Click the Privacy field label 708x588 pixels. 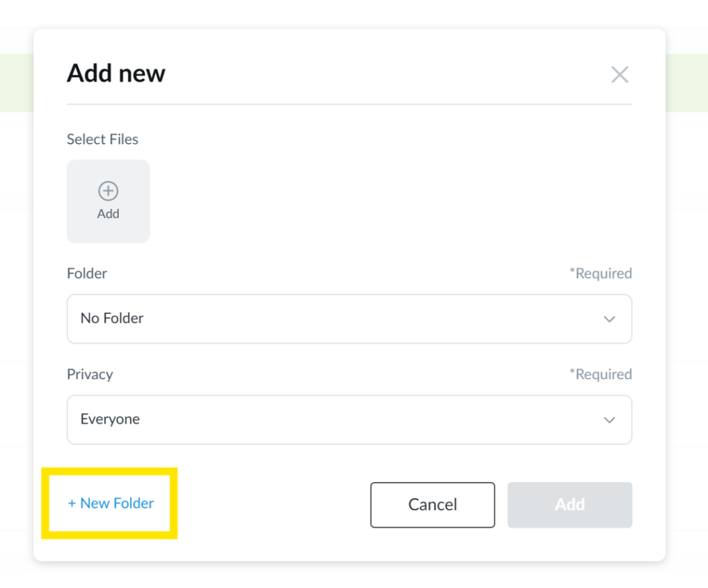click(x=90, y=374)
